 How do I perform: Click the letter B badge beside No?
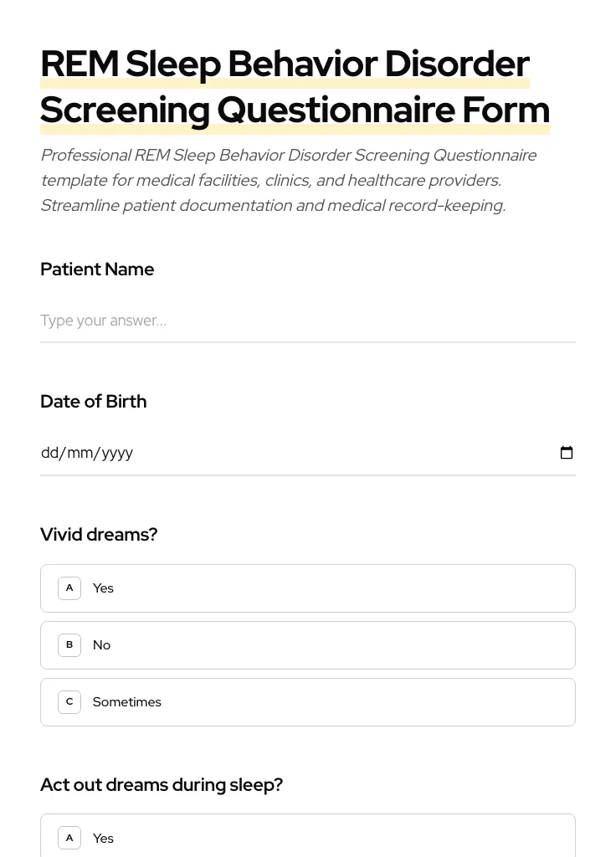(69, 644)
